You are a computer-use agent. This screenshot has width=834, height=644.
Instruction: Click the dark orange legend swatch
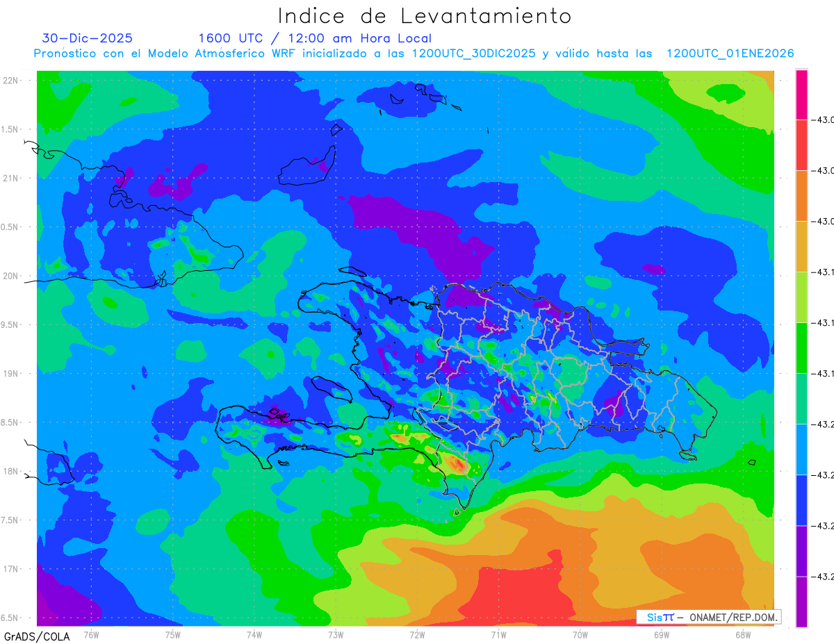point(801,196)
